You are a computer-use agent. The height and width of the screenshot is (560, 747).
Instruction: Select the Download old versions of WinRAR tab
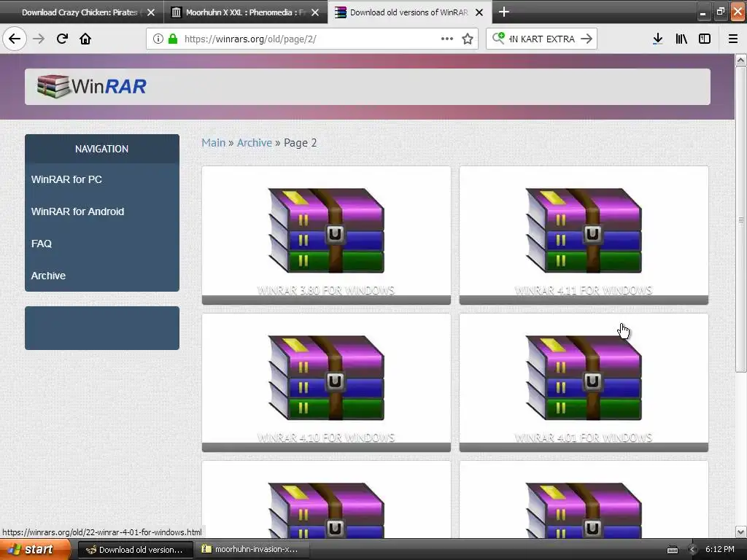pos(410,12)
